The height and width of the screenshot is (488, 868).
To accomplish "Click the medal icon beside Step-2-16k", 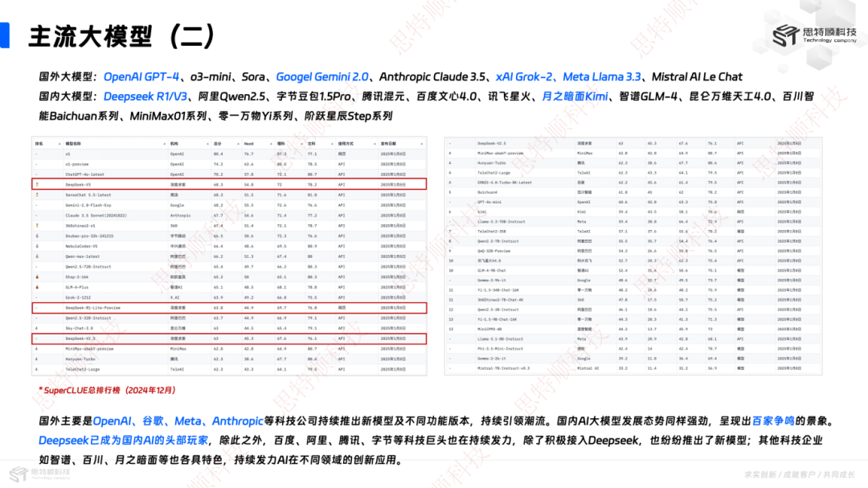I will 37,277.
